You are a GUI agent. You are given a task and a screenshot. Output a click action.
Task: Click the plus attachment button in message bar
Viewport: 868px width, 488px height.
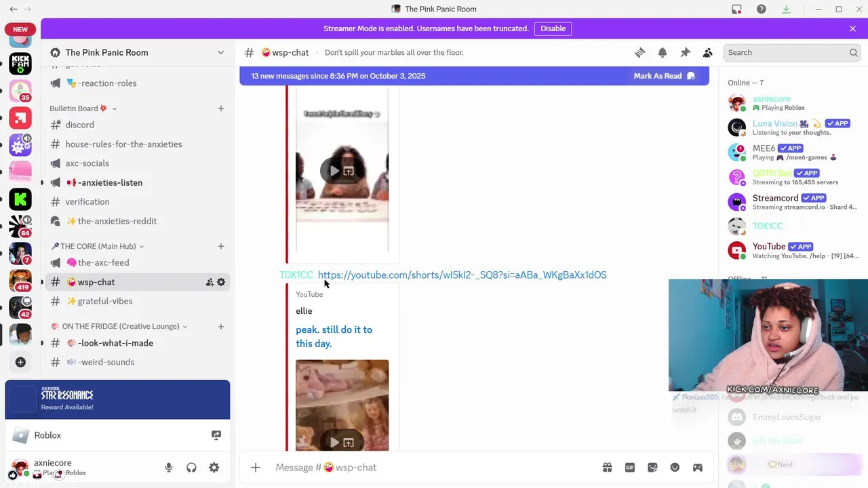pyautogui.click(x=256, y=467)
